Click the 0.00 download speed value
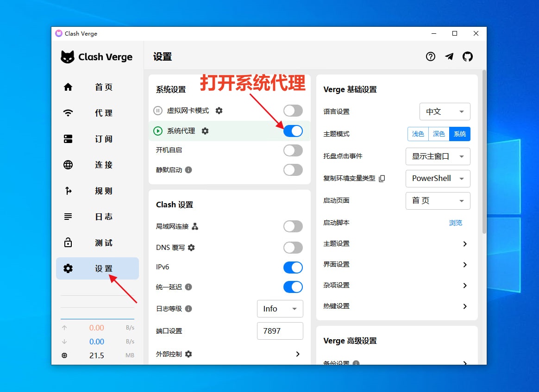This screenshot has width=539, height=392. (97, 342)
